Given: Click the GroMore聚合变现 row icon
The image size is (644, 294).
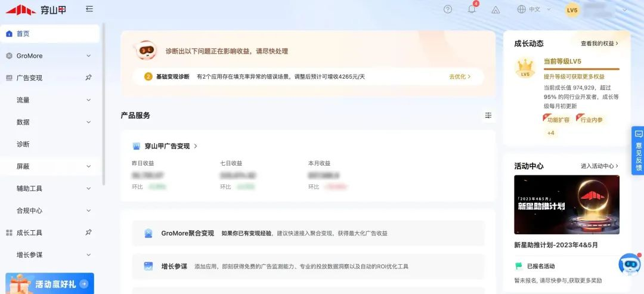Looking at the screenshot, I should tap(148, 233).
